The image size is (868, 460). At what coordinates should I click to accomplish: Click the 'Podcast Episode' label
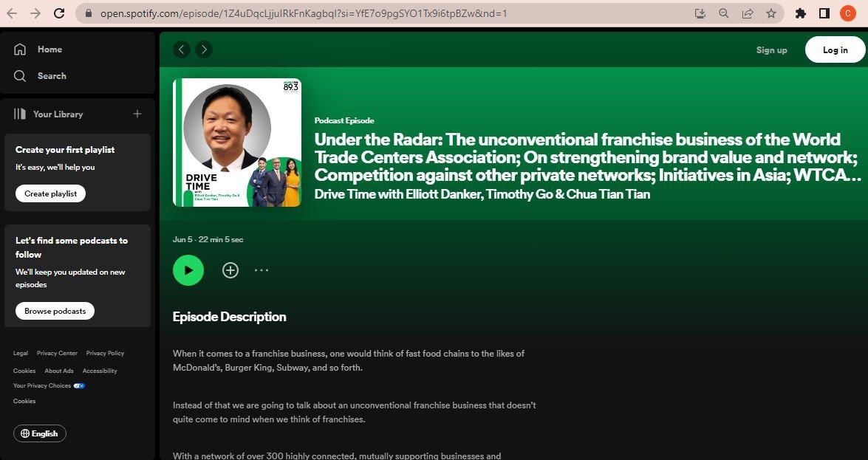coord(344,120)
